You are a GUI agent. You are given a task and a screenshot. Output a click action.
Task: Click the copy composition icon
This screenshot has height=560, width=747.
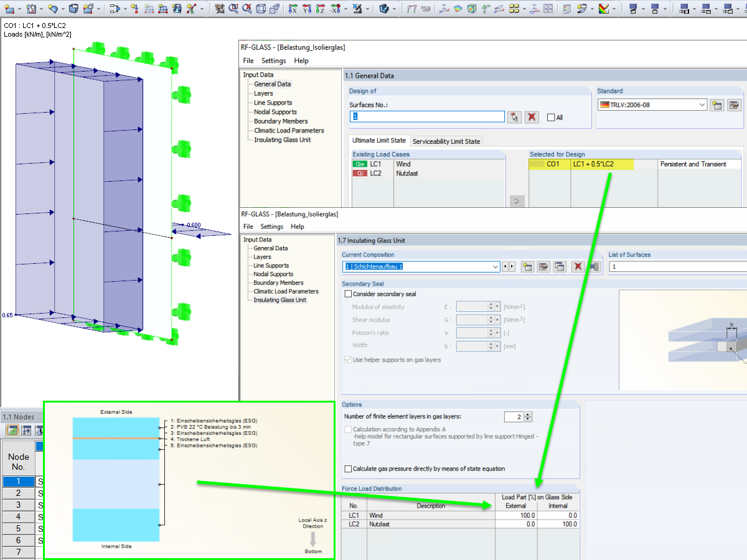560,266
